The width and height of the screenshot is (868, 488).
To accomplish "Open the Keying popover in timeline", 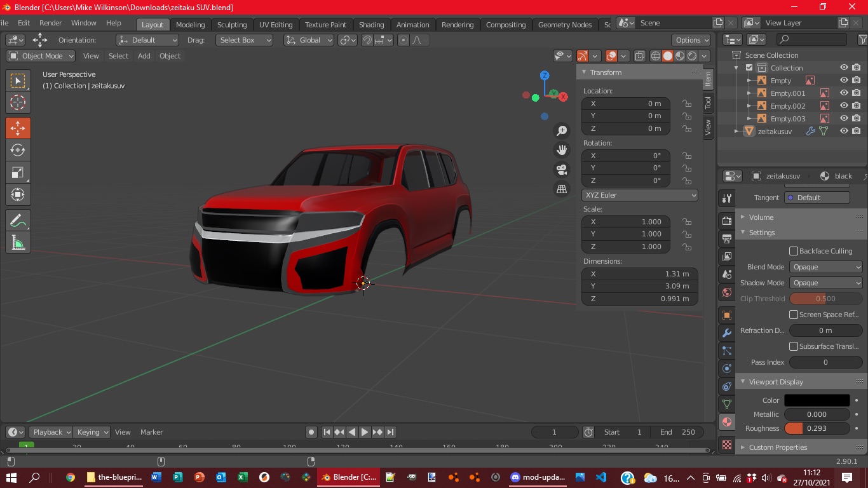I will click(92, 432).
